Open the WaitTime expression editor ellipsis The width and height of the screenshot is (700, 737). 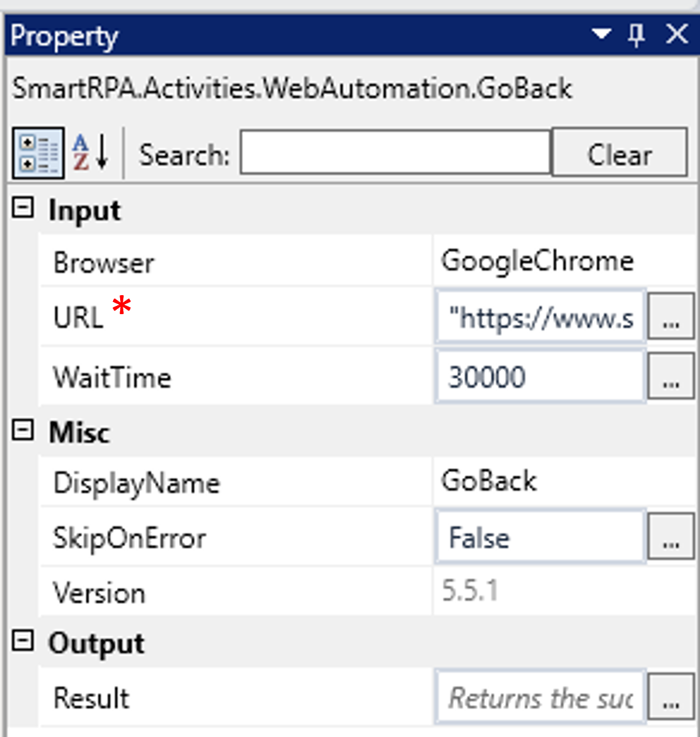point(672,377)
